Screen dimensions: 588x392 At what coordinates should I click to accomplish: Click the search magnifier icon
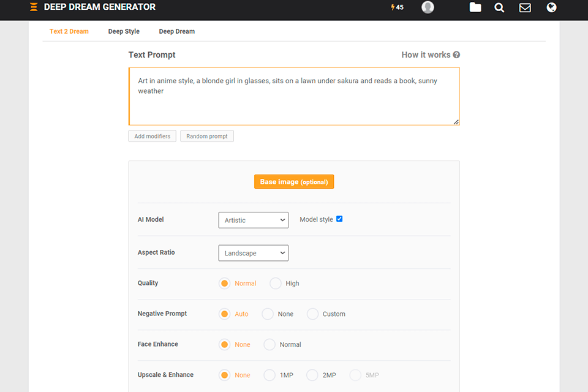pyautogui.click(x=499, y=7)
